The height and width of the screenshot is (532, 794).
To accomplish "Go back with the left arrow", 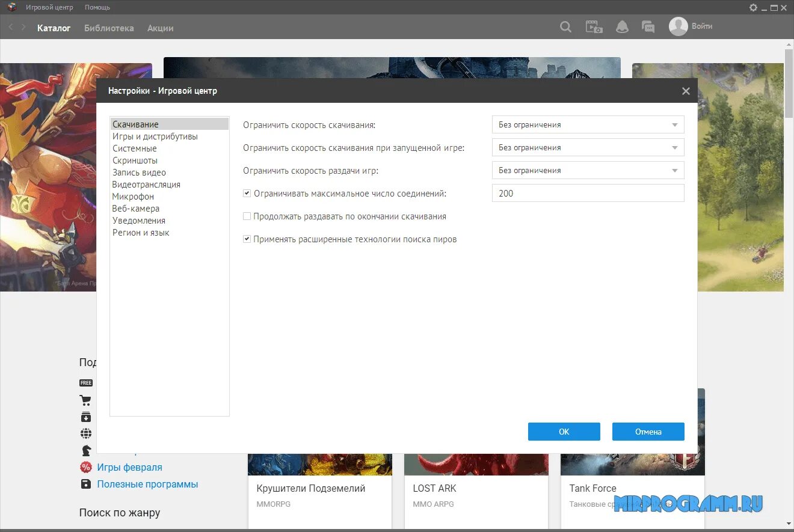I will (x=11, y=27).
